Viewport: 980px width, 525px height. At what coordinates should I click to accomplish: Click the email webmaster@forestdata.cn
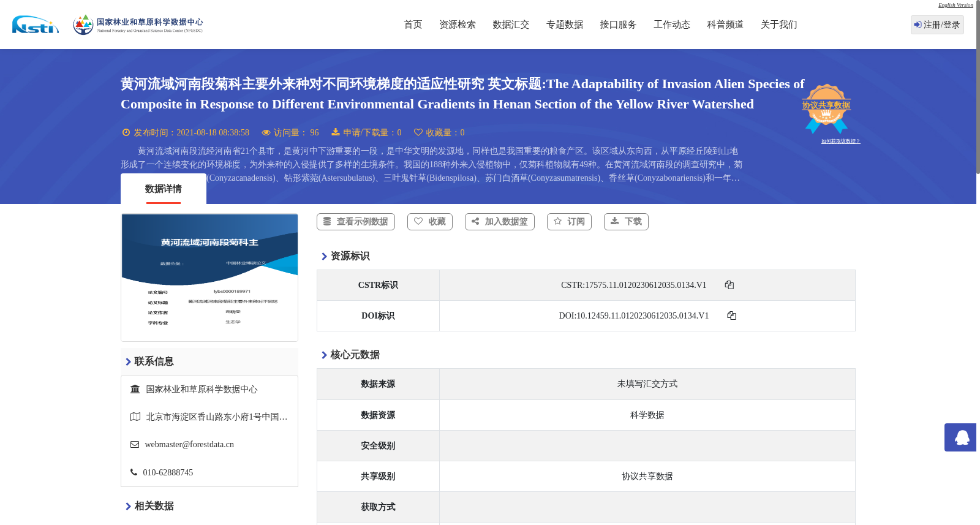[x=189, y=445]
